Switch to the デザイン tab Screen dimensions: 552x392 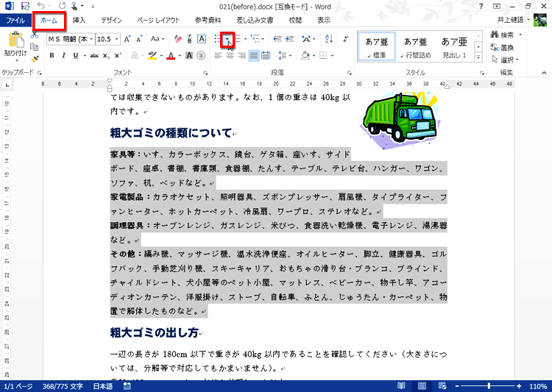pos(111,20)
